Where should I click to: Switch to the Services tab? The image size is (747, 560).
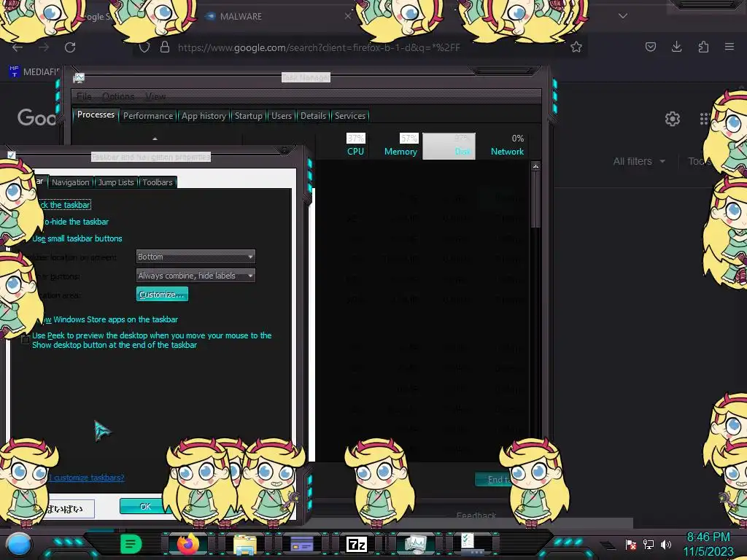pos(349,116)
